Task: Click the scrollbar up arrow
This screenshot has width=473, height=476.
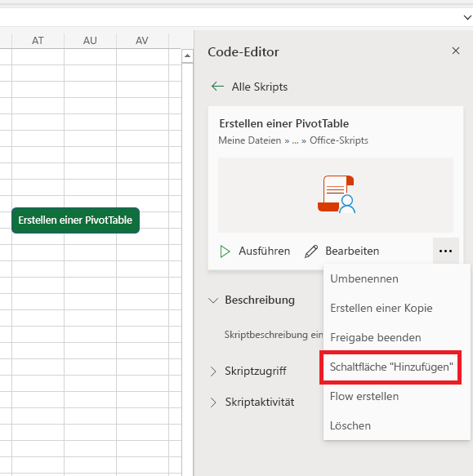Action: coord(187,56)
